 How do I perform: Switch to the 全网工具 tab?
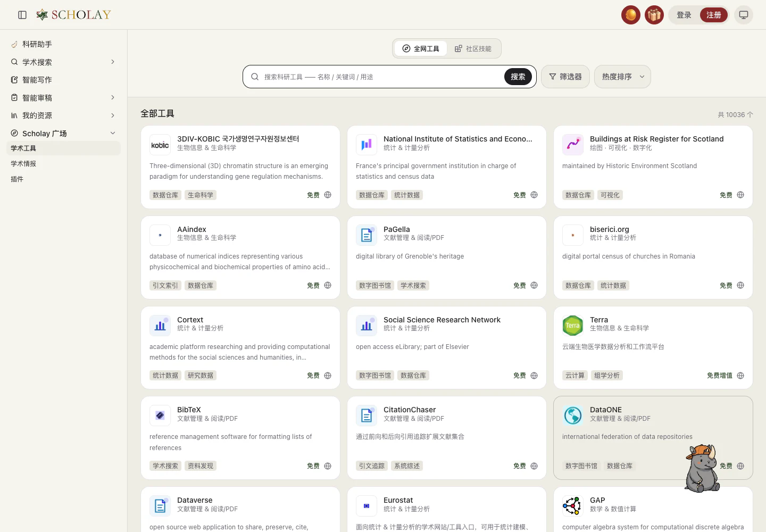coord(421,48)
